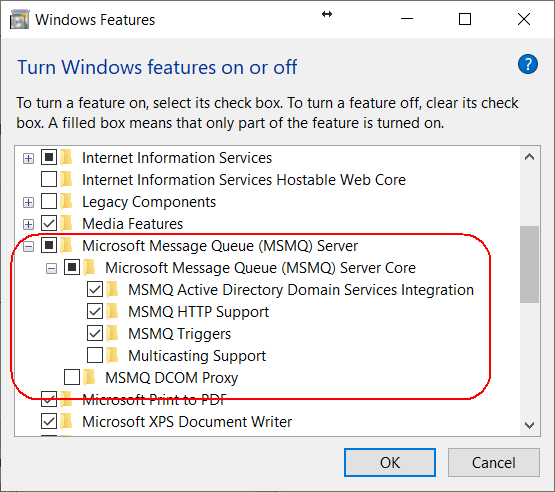Check the MSMQ DCOM Proxy checkbox

pyautogui.click(x=72, y=377)
